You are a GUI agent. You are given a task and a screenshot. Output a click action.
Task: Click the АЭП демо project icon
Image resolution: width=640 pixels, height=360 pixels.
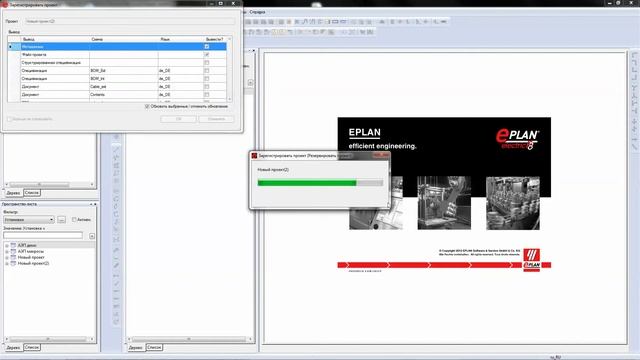point(13,245)
